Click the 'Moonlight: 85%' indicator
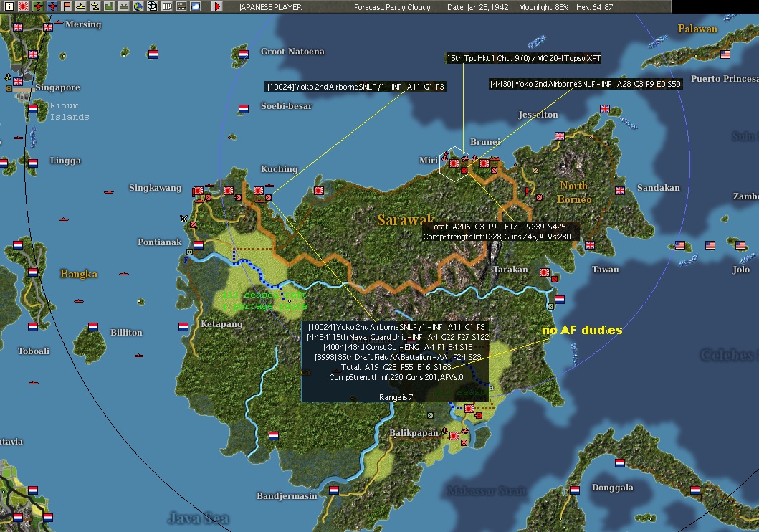 (x=543, y=7)
